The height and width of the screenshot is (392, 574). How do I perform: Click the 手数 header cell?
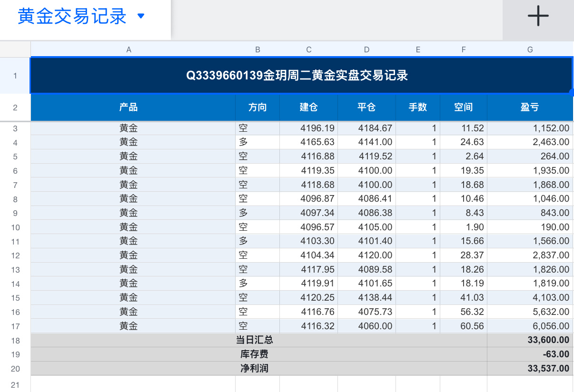[x=418, y=108]
